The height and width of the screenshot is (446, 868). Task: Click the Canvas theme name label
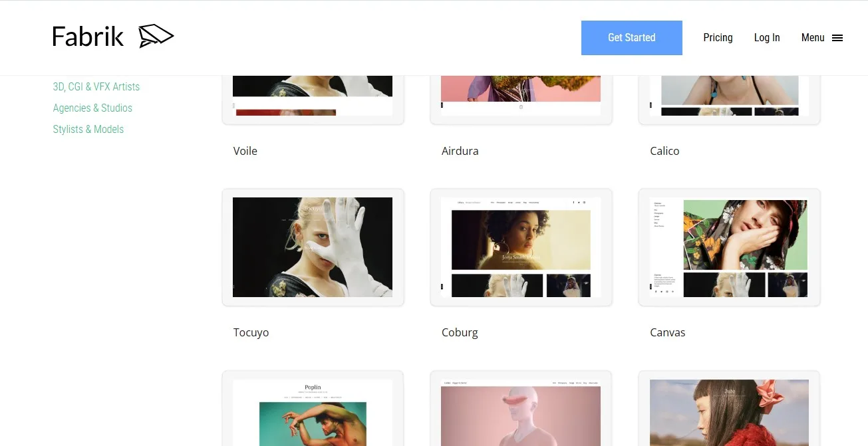click(667, 332)
